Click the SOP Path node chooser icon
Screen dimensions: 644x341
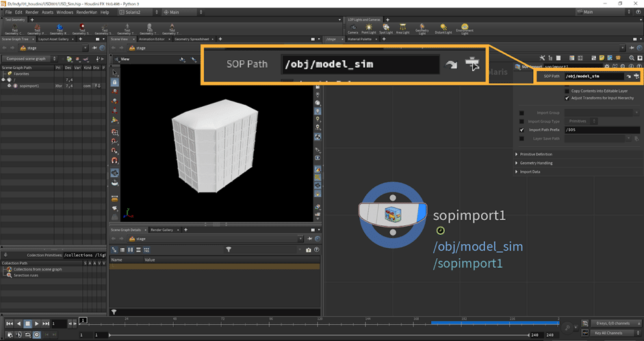(x=636, y=76)
